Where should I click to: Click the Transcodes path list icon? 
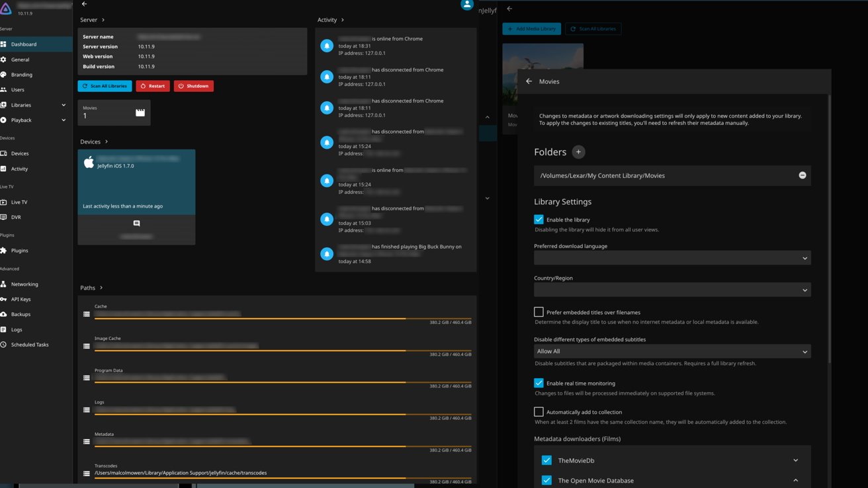click(x=87, y=473)
